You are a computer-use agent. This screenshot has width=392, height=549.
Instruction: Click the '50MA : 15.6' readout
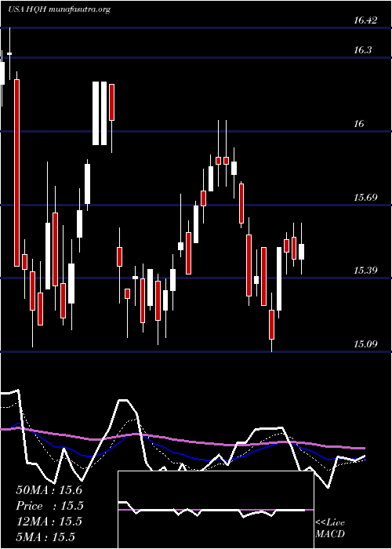(49, 490)
